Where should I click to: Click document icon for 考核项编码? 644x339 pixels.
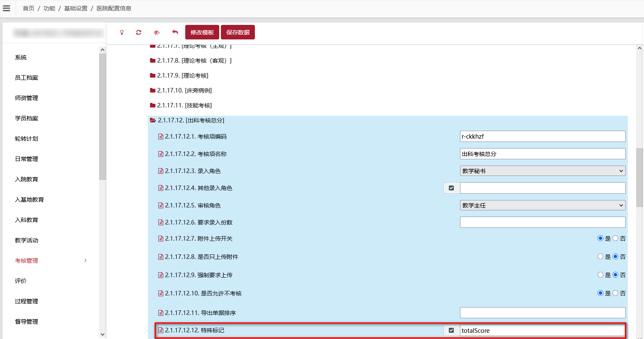click(x=161, y=137)
